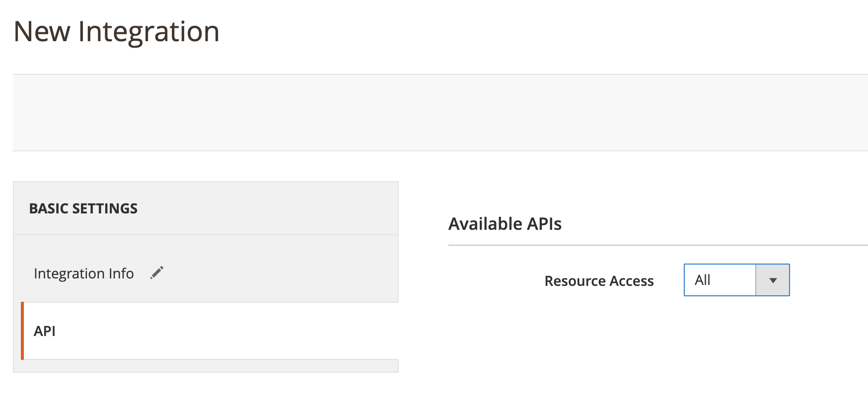Switch to the API tab
The height and width of the screenshot is (407, 868).
(x=45, y=331)
